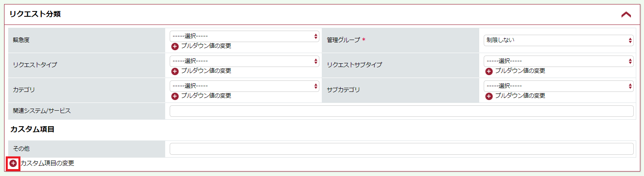Screen dimensions: 644x176
Task: Open the 管理グループ dropdown showing 制限しない
Action: 559,40
